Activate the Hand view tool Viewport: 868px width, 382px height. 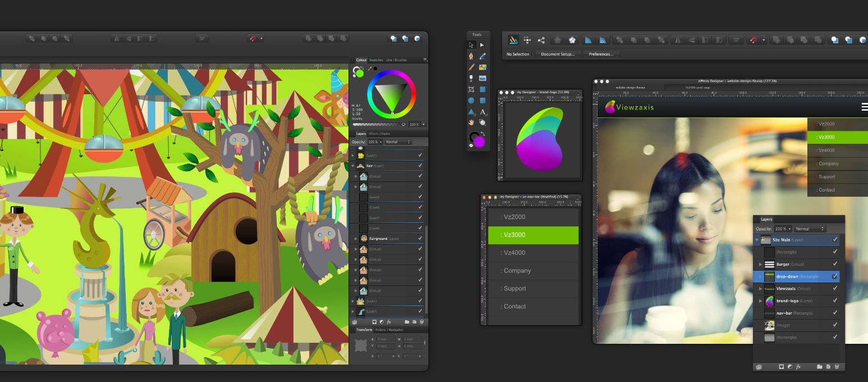(471, 122)
